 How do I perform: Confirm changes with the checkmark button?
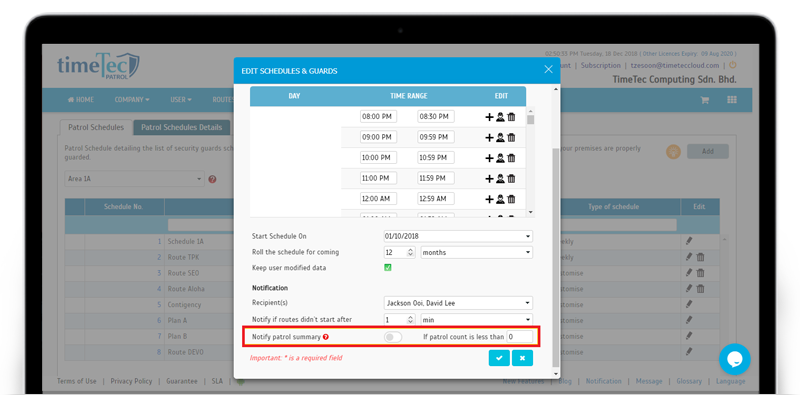pos(498,358)
